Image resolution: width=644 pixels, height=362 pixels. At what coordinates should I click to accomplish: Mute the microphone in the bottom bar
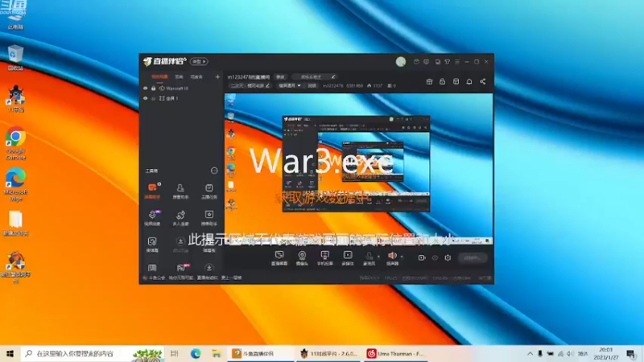369,258
